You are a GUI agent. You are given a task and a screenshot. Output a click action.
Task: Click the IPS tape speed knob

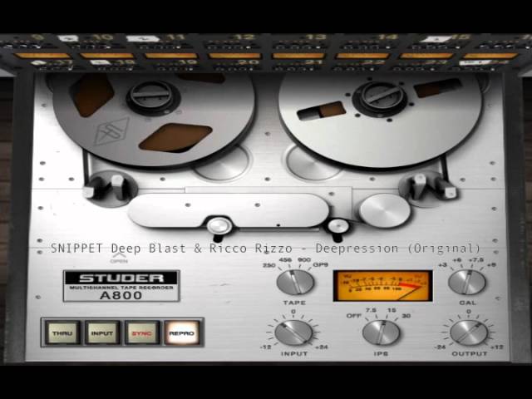381,332
